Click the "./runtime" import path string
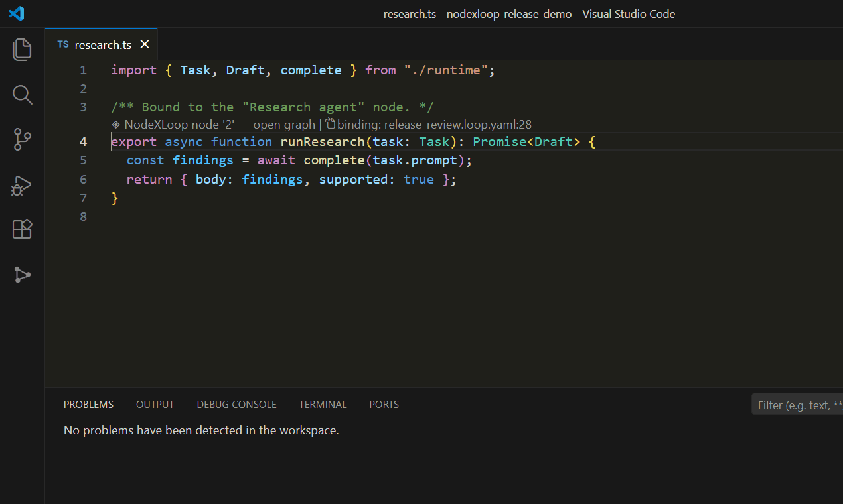 [446, 70]
